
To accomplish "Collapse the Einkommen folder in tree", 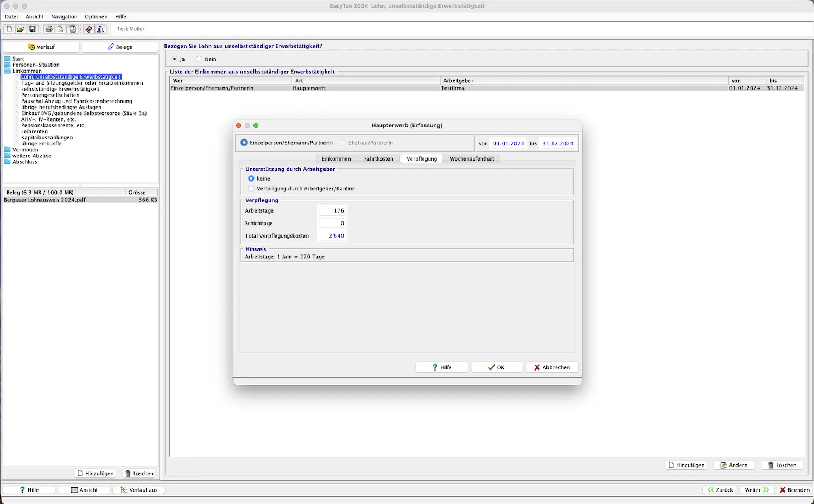I will [8, 71].
